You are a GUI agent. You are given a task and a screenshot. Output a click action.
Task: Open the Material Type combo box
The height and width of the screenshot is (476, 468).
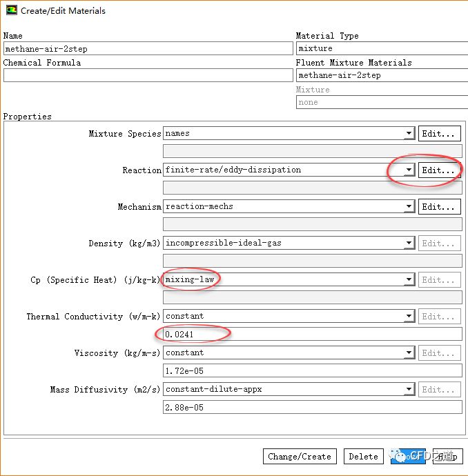tap(382, 49)
